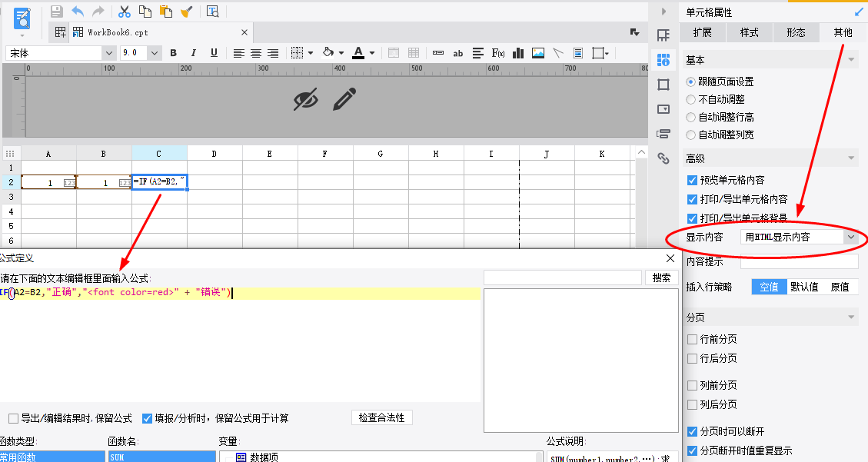Image resolution: width=868 pixels, height=462 pixels.
Task: Toggle bold formatting in toolbar
Action: pos(173,53)
